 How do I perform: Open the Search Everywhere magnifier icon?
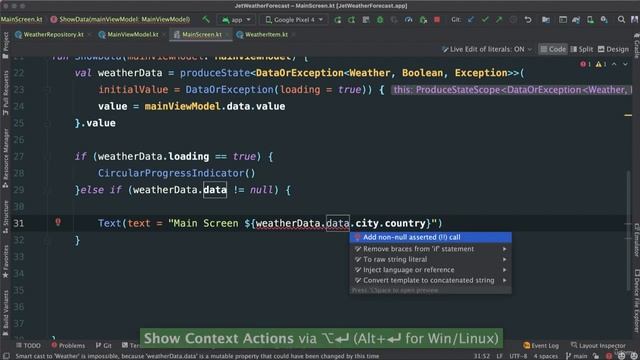[621, 20]
